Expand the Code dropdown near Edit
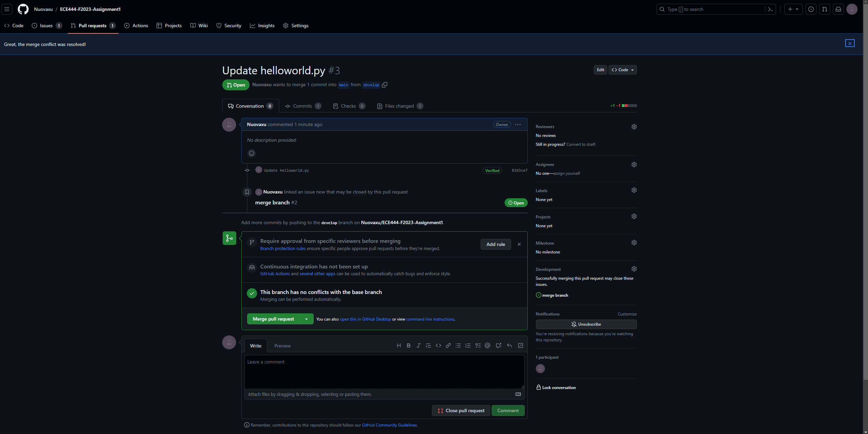The image size is (868, 434). point(622,70)
